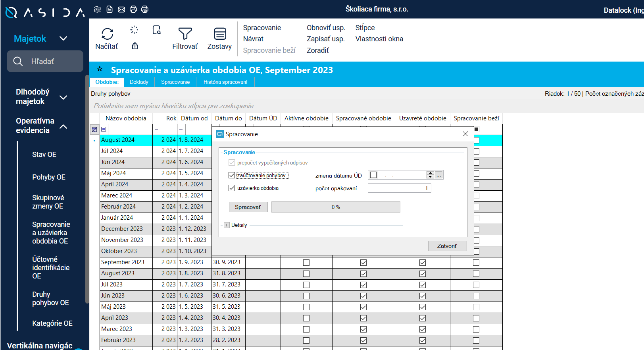Click the favorite star icon beside title

coord(100,69)
